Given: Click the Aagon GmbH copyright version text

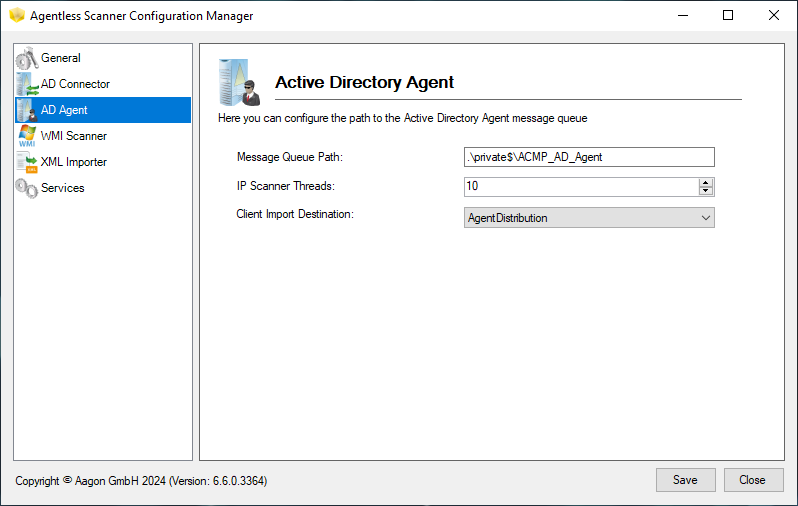Looking at the screenshot, I should coord(141,481).
